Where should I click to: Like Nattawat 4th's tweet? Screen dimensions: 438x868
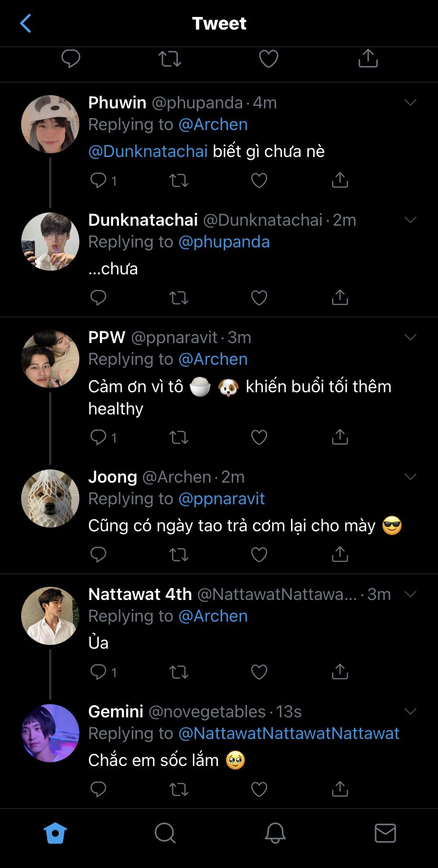pos(259,672)
